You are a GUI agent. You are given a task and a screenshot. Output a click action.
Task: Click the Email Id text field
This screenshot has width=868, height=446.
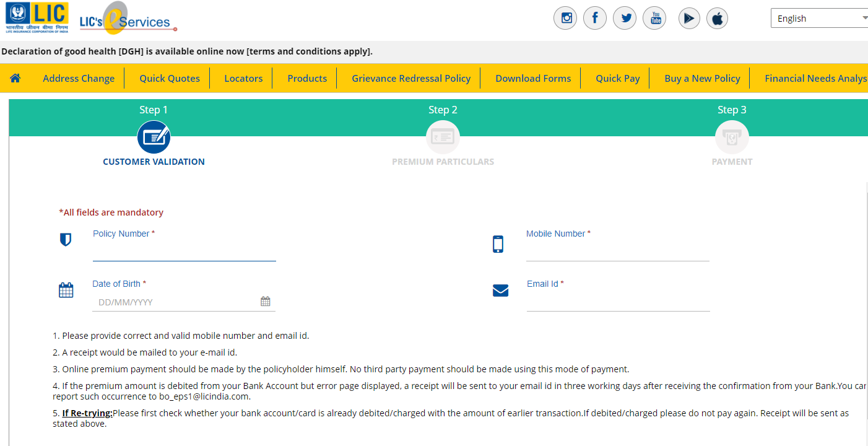click(617, 302)
